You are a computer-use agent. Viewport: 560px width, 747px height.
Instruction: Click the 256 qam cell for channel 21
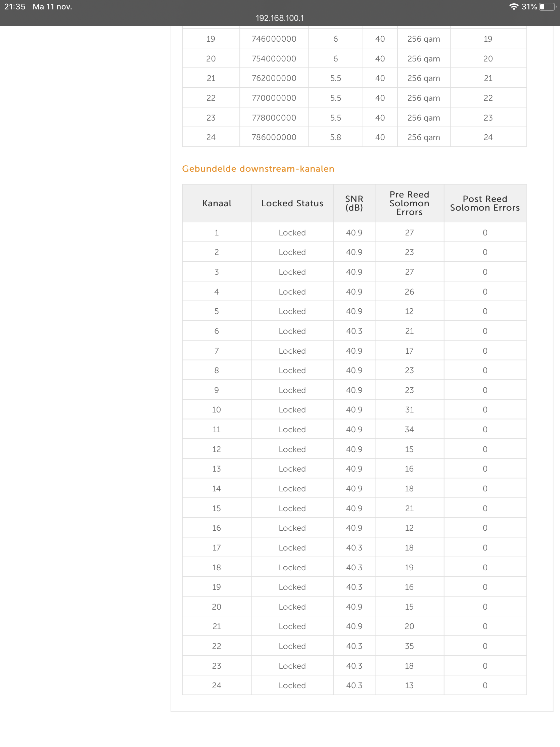point(423,78)
